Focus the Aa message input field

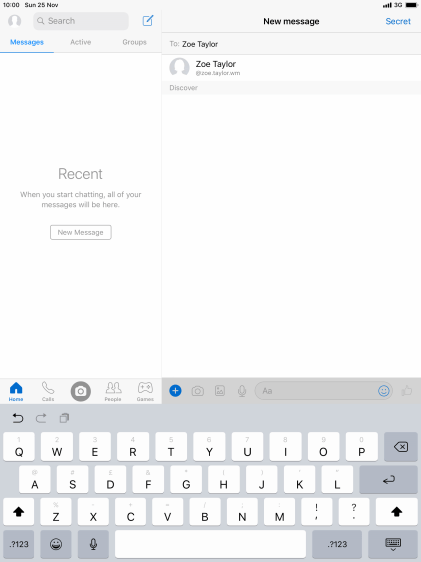(x=317, y=391)
